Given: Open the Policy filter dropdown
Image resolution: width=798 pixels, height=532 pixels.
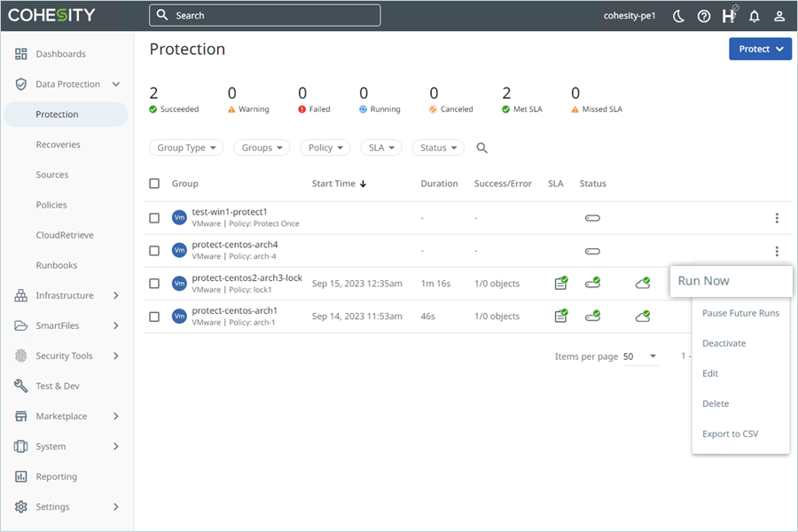Looking at the screenshot, I should (x=325, y=148).
